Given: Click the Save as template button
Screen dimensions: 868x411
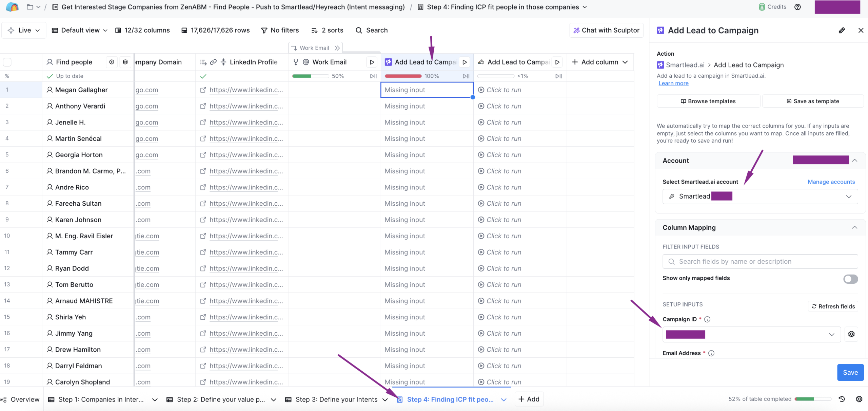Looking at the screenshot, I should point(813,101).
